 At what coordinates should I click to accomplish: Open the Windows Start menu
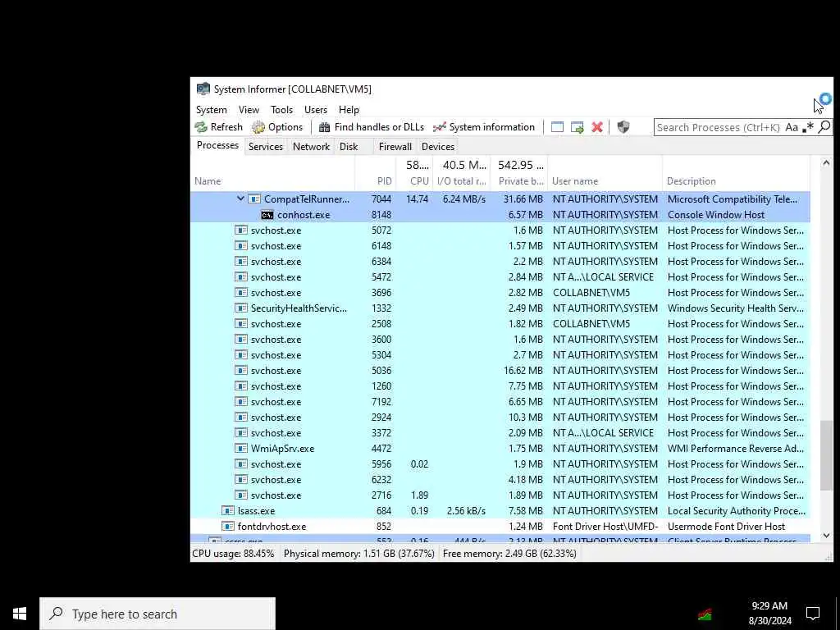pos(20,614)
